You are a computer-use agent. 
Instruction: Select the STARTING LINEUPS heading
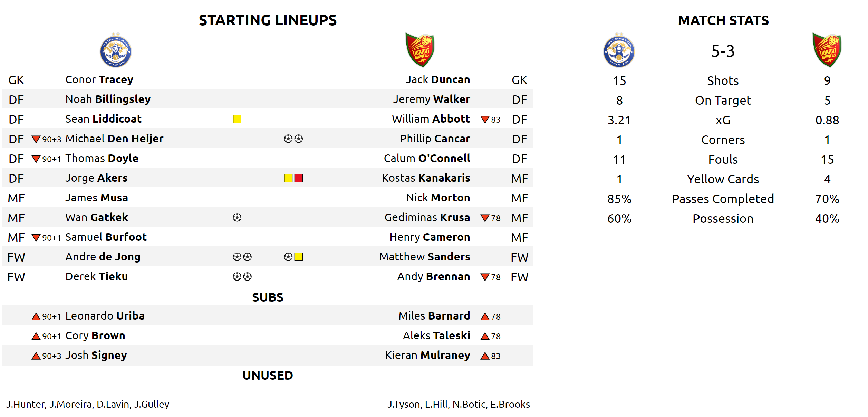268,20
